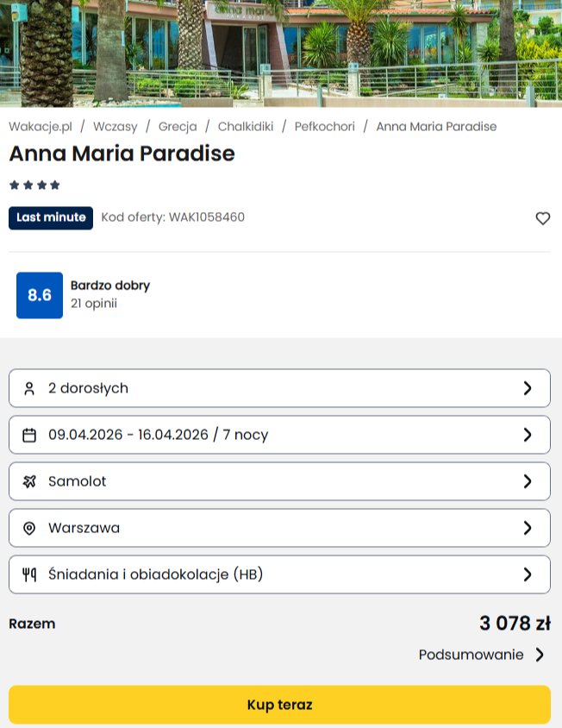Screen dimensions: 562x728
Task: Click the location pin icon by Warszawa
Action: point(29,528)
